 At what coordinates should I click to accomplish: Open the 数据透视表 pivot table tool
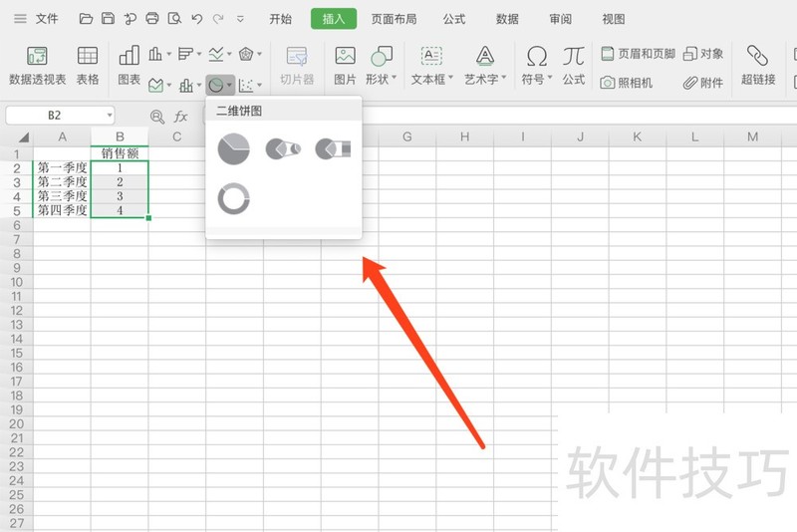[x=37, y=66]
